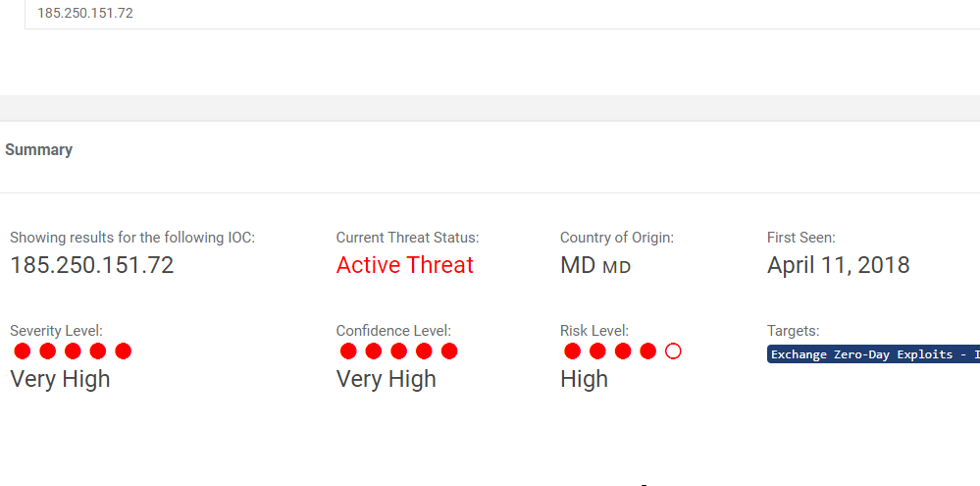
Task: Click the first Confidence Level red dot
Action: [x=348, y=351]
